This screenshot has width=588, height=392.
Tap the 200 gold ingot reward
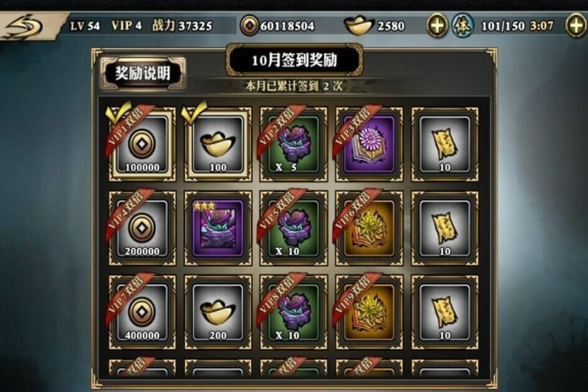[x=218, y=312]
